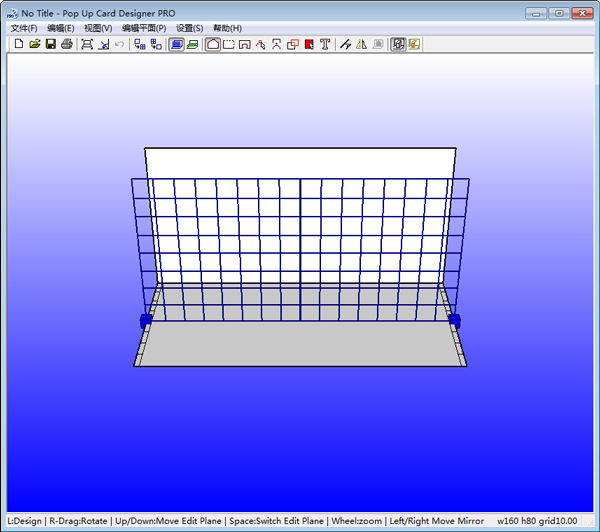
Task: Click the fit-to-view frame icon
Action: coord(87,44)
